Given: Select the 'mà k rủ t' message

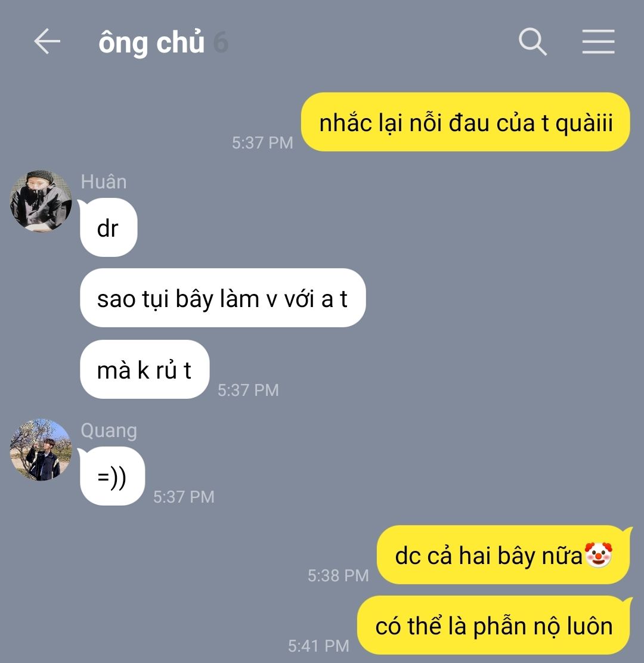Looking at the screenshot, I should 144,369.
